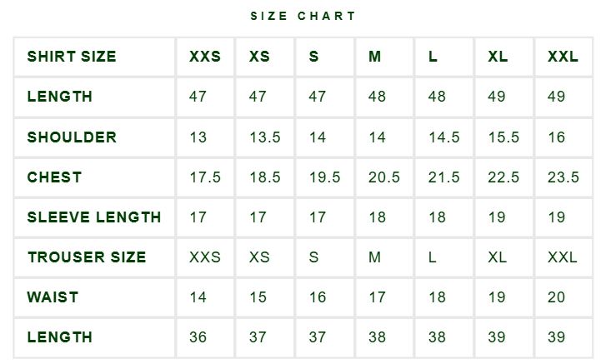
Task: Click the SIZE CHART title
Action: 303,16
